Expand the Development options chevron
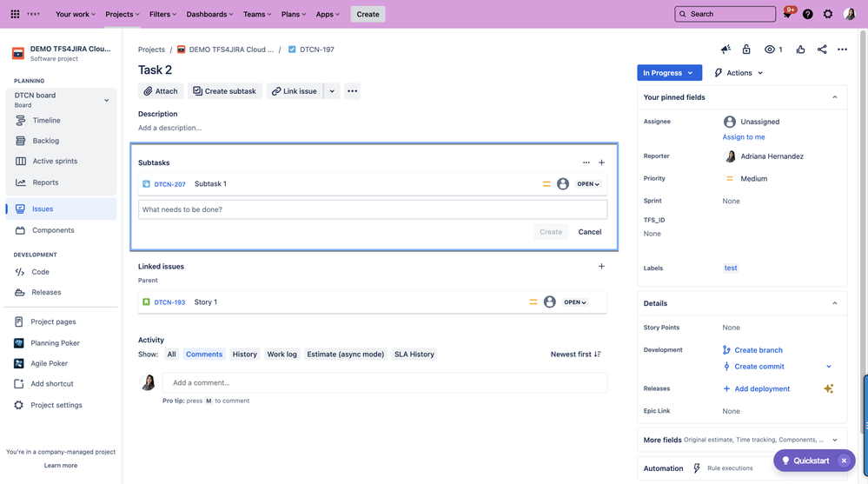 (829, 366)
